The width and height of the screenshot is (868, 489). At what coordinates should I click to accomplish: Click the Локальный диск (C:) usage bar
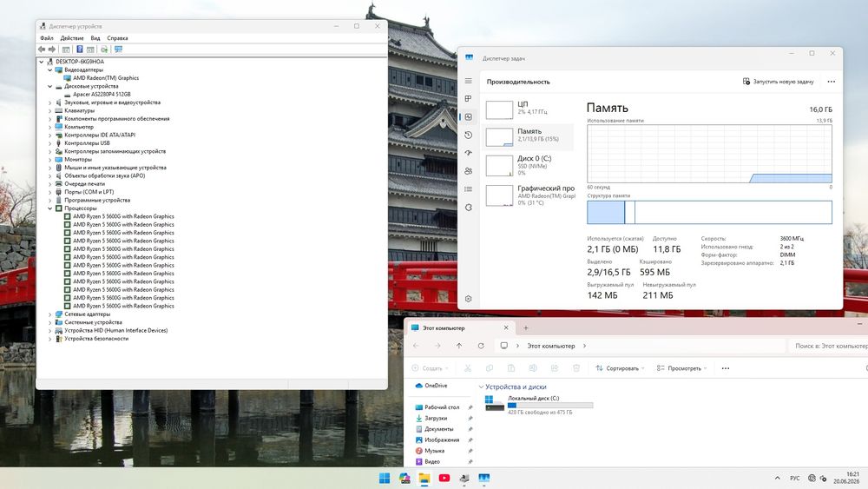550,406
